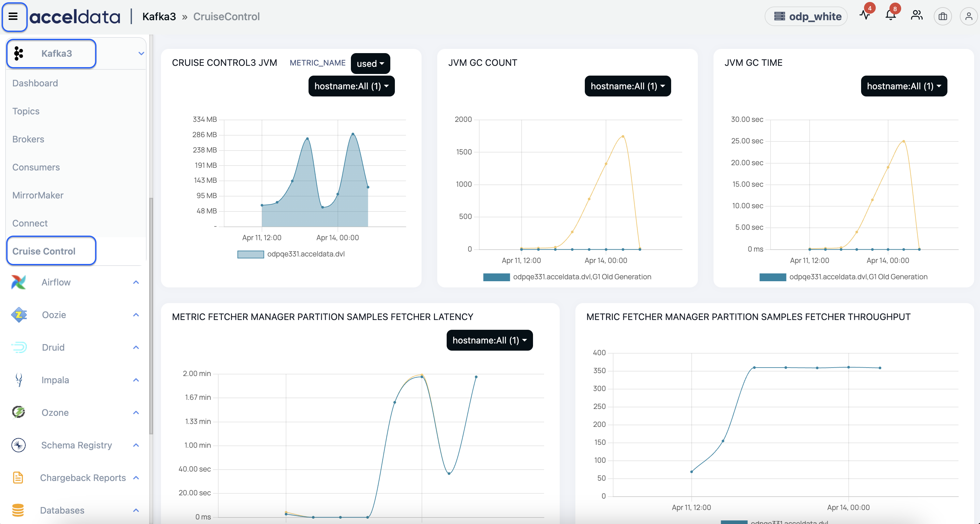Click the Airflow pinwheel icon
980x524 pixels.
(18, 282)
